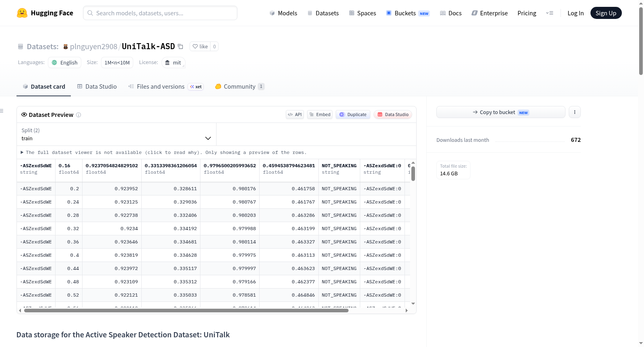Screen dimensions: 644x347
Task: Open the Pricing page
Action: click(527, 13)
